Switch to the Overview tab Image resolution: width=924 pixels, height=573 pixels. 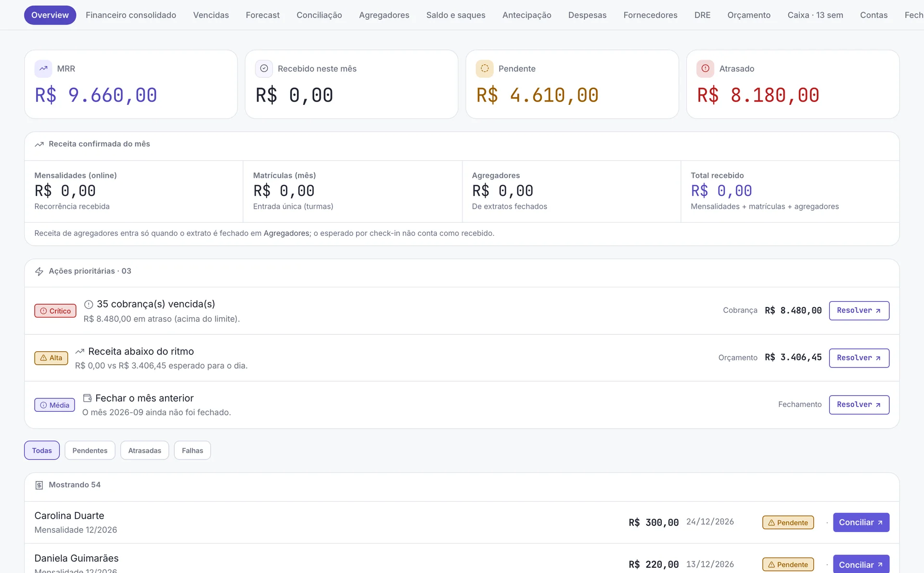[50, 15]
